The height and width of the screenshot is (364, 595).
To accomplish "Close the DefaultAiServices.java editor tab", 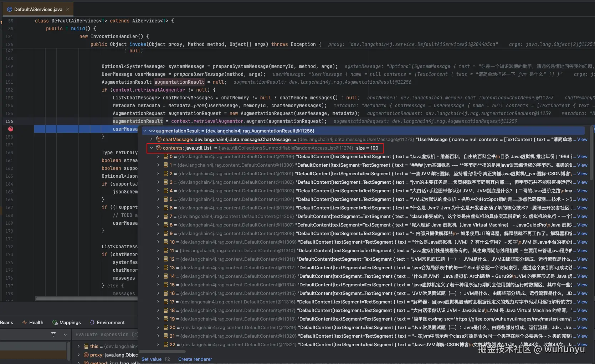I will tap(68, 9).
